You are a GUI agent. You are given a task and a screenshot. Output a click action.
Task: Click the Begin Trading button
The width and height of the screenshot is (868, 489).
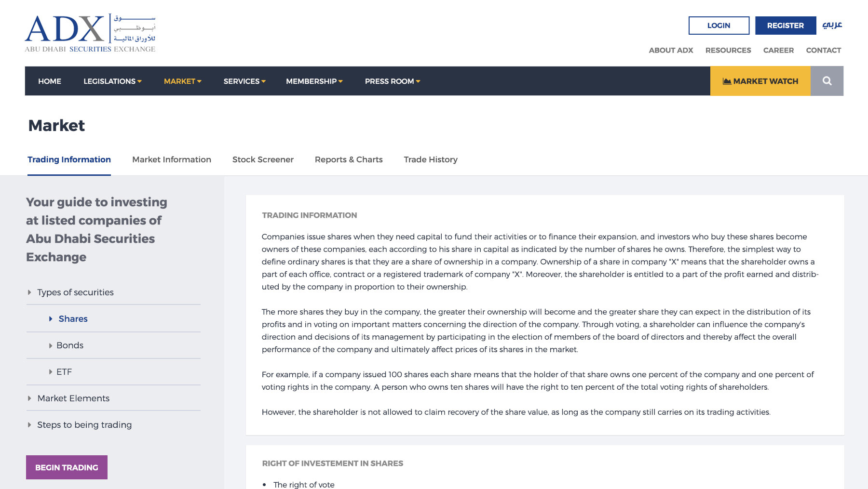click(67, 467)
